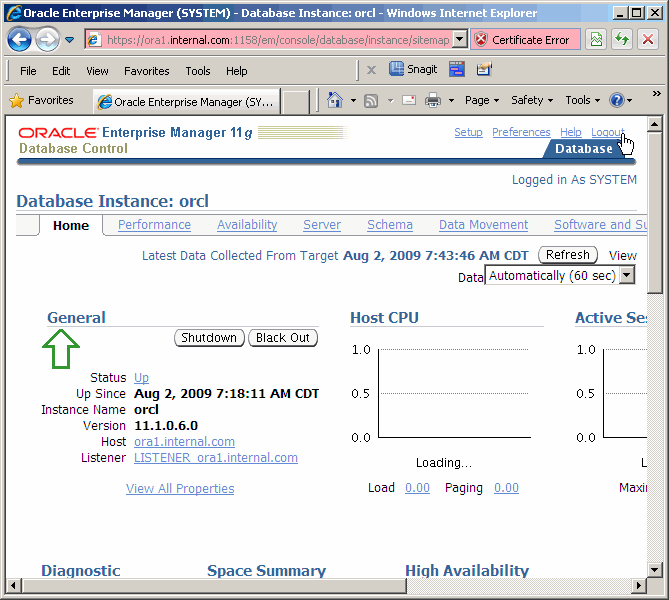Click the Home page icon in command bar

[335, 100]
